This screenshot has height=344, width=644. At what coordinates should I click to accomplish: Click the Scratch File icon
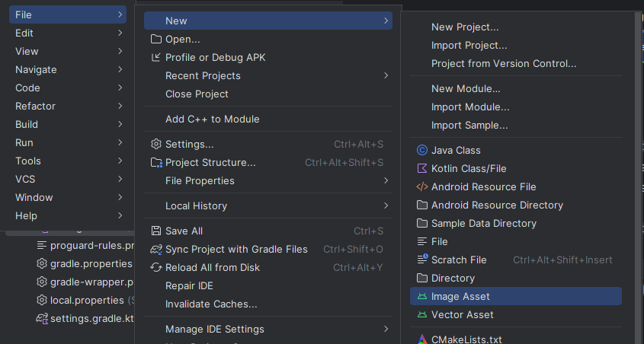tap(421, 260)
